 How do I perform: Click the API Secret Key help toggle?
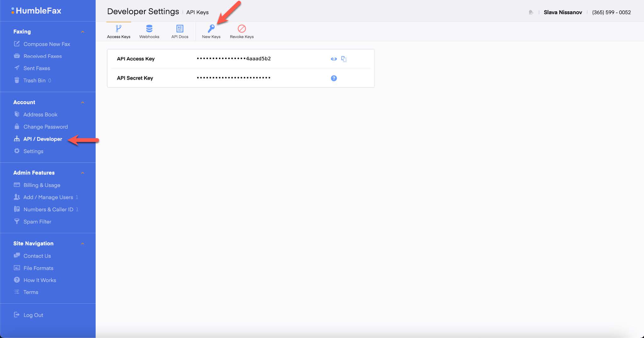click(334, 78)
